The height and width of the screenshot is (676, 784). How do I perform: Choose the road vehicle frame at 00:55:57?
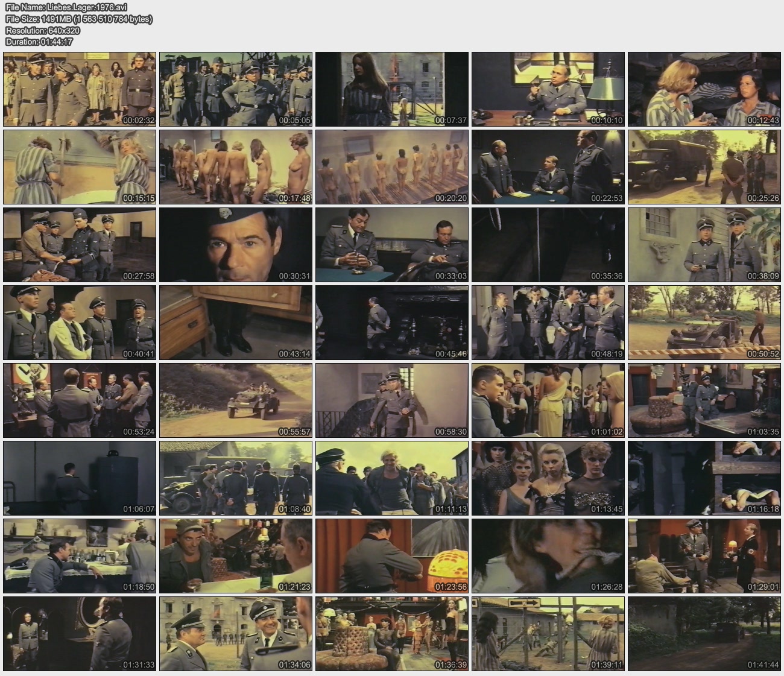coord(236,400)
